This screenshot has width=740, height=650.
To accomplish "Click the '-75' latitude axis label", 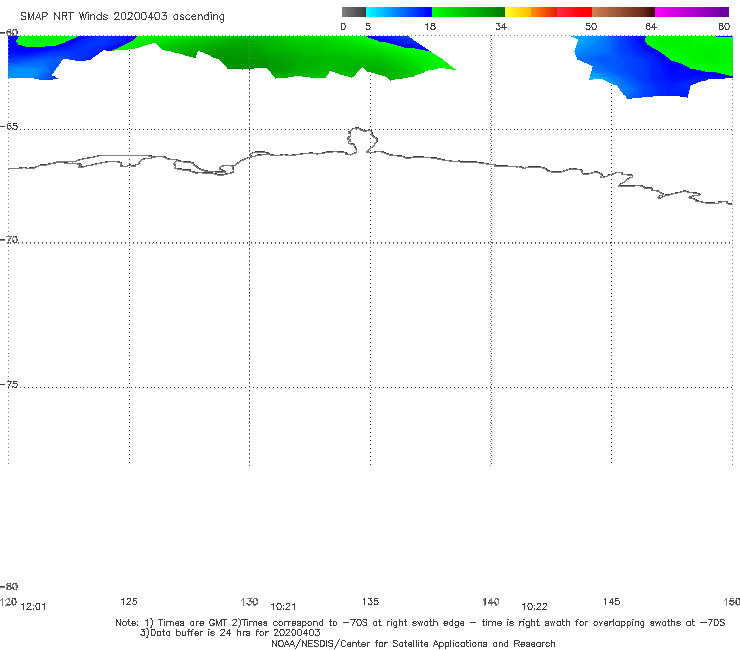I will 9,384.
